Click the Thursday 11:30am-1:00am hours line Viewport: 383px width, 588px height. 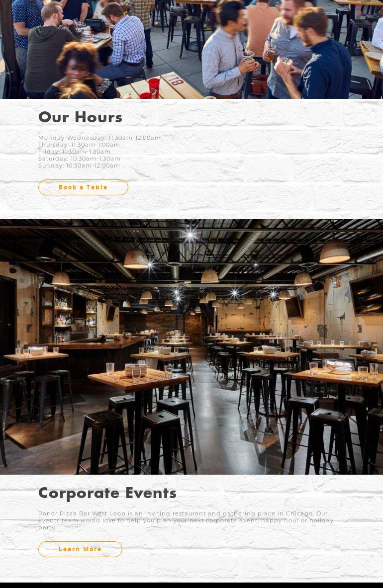pyautogui.click(x=79, y=145)
